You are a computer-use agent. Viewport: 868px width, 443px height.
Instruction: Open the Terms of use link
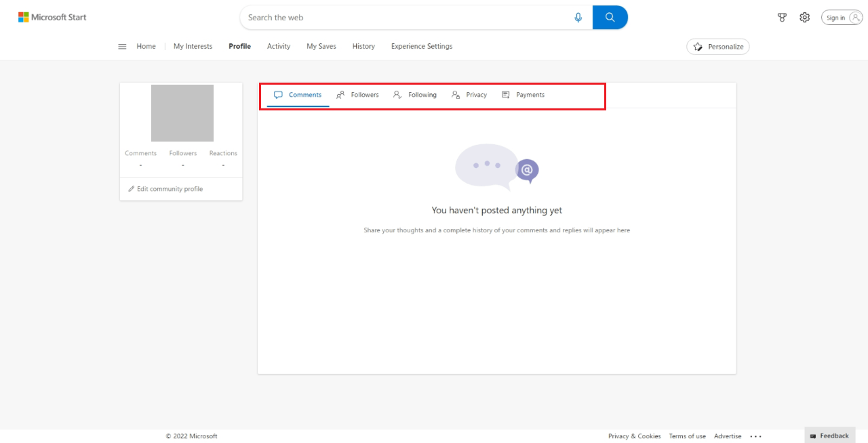[687, 436]
